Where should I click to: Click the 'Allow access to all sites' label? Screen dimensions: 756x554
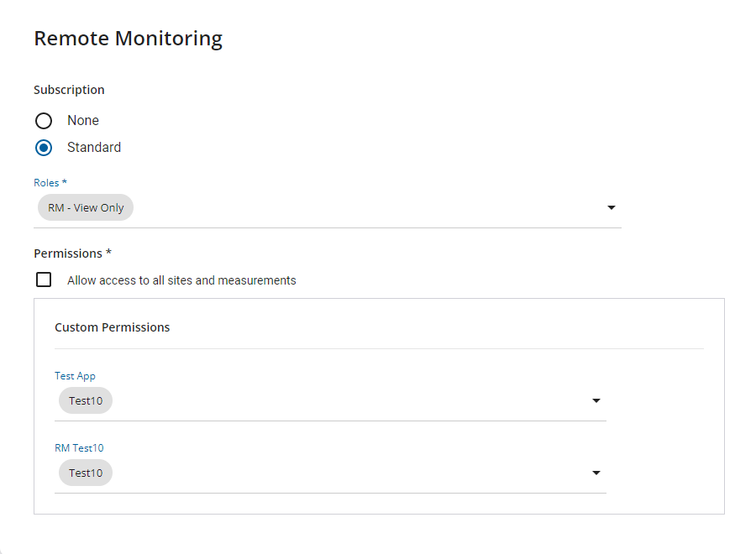pyautogui.click(x=181, y=280)
